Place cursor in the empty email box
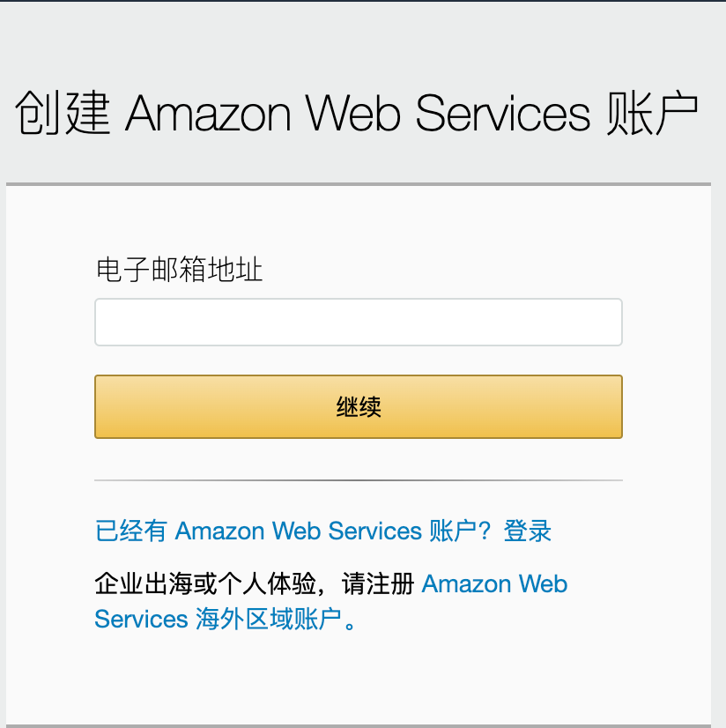Screen dimensions: 726x728 tap(358, 323)
